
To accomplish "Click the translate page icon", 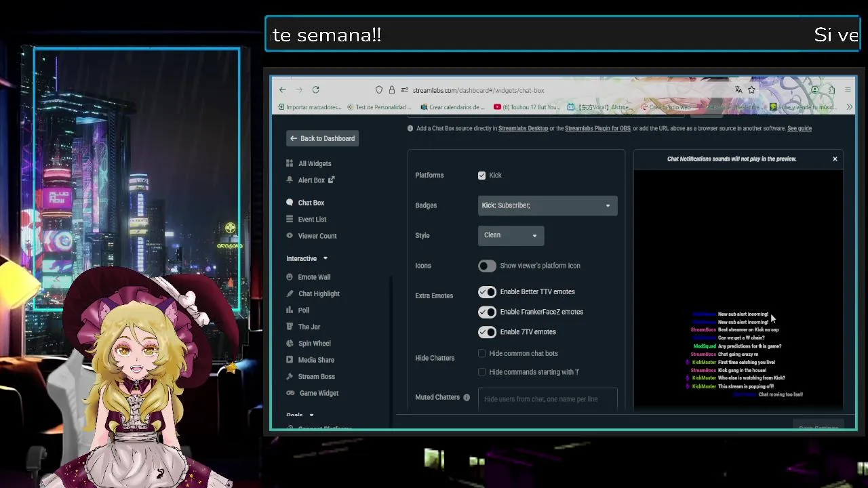I will pos(738,89).
